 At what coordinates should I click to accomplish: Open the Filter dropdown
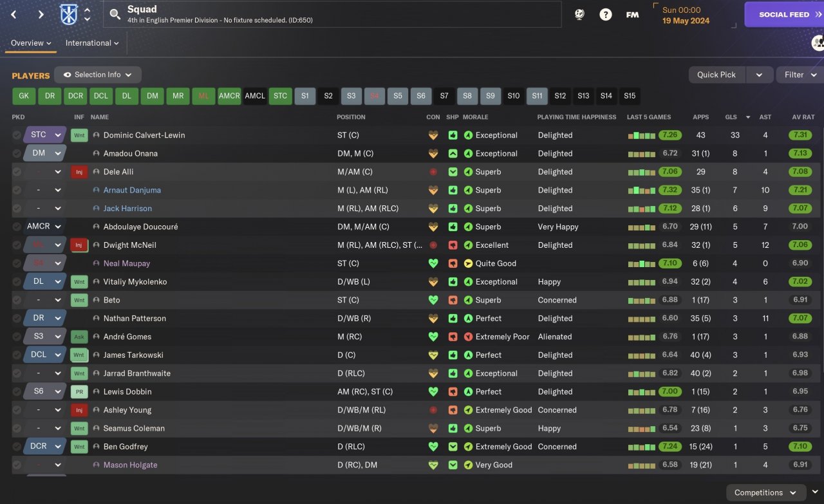click(800, 75)
